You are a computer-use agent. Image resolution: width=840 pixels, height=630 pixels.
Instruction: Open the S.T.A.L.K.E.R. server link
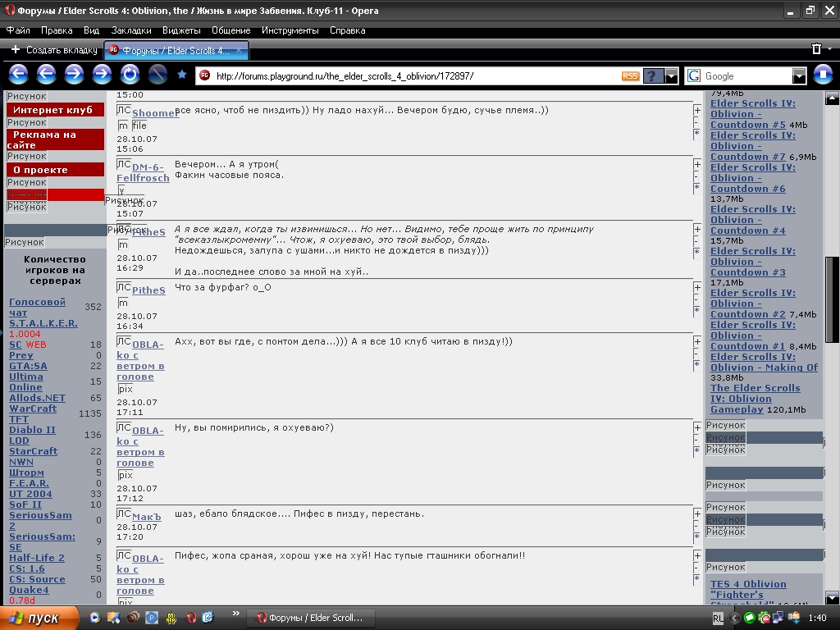click(43, 323)
